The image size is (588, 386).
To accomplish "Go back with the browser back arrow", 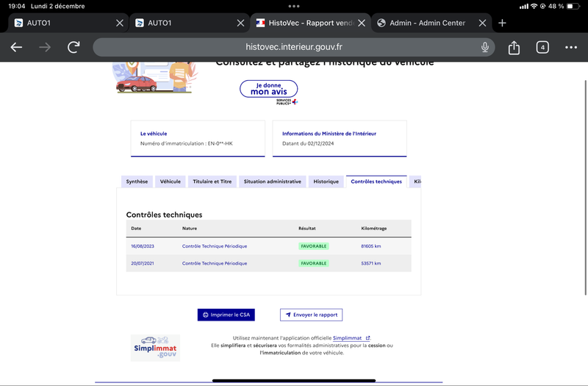I will point(16,47).
